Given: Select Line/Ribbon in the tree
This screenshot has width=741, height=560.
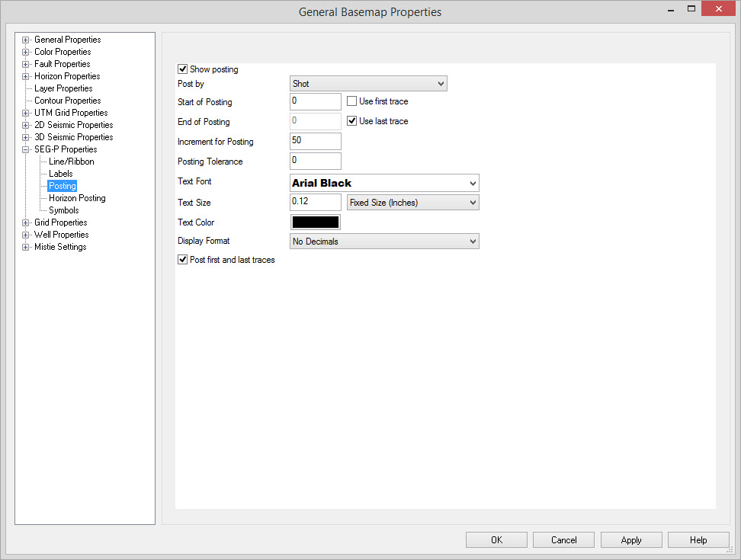Looking at the screenshot, I should pyautogui.click(x=72, y=162).
